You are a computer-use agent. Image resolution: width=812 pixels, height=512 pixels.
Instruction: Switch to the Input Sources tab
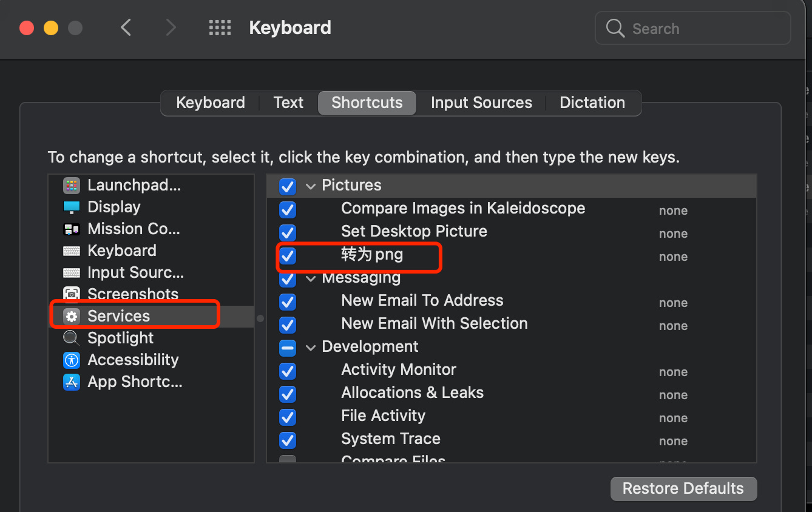point(481,103)
